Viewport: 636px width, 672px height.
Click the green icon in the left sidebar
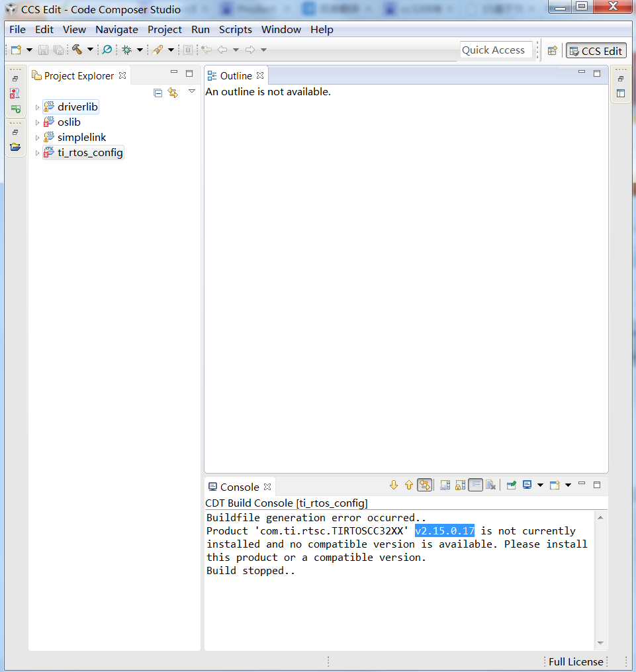(15, 109)
